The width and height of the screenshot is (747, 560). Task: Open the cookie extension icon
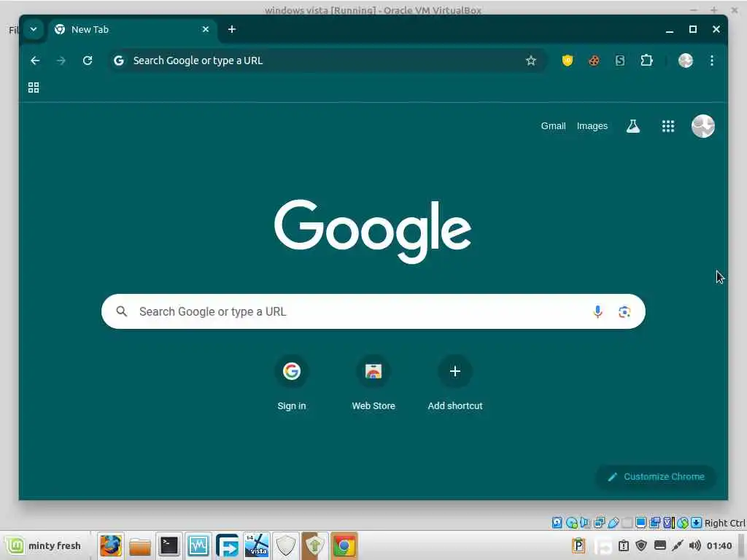594,61
